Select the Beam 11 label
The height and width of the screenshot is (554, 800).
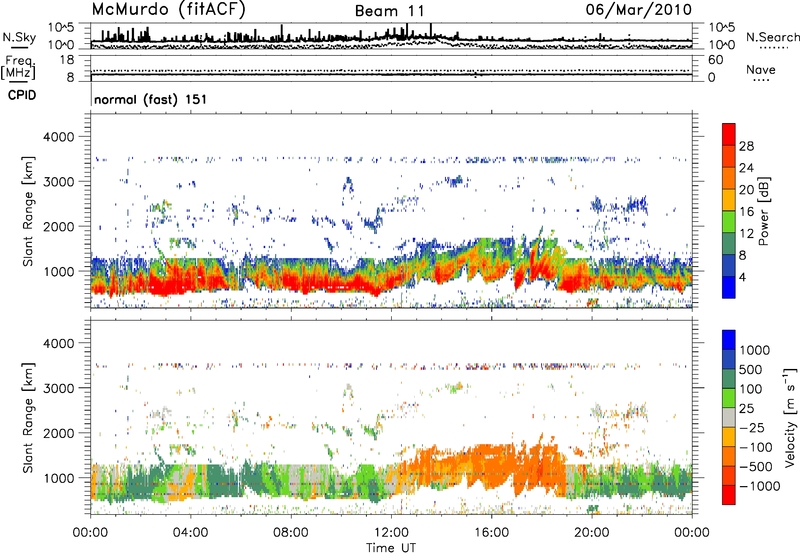coord(389,11)
